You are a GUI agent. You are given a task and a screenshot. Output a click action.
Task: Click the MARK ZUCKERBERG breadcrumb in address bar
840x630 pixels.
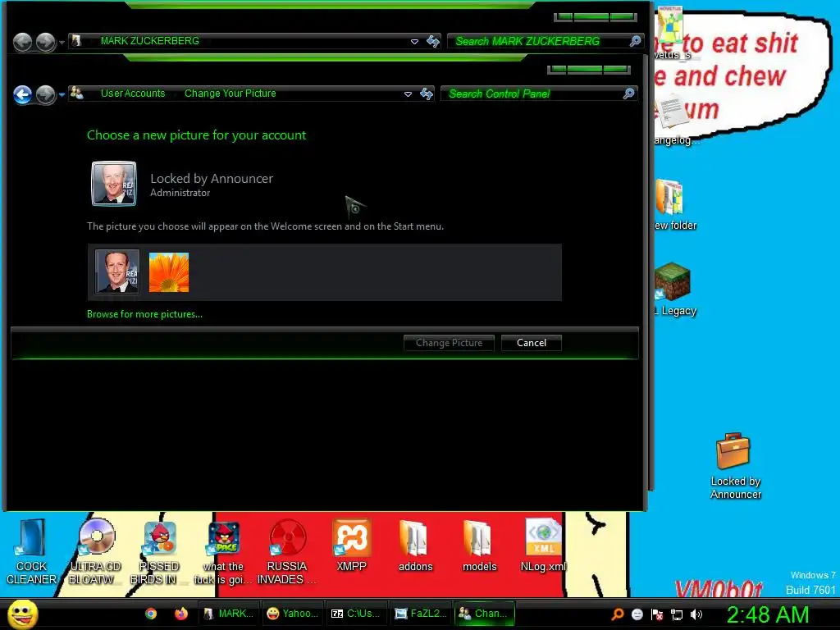149,41
